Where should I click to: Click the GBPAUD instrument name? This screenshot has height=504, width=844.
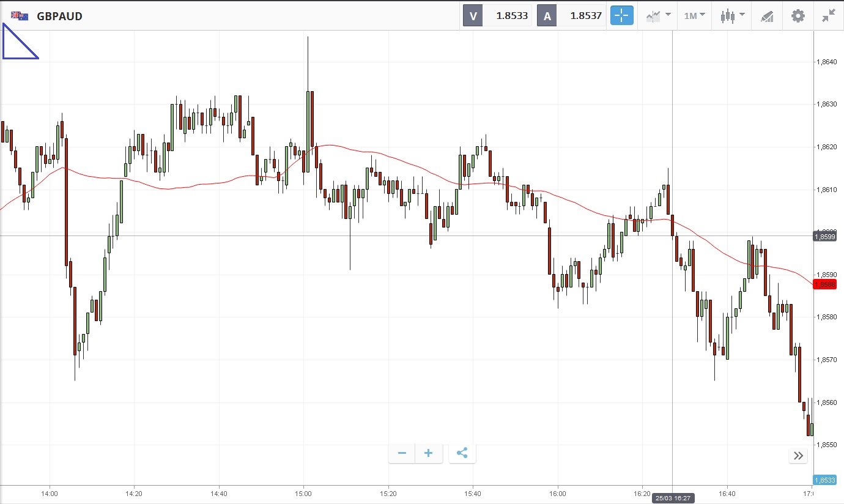tap(59, 17)
